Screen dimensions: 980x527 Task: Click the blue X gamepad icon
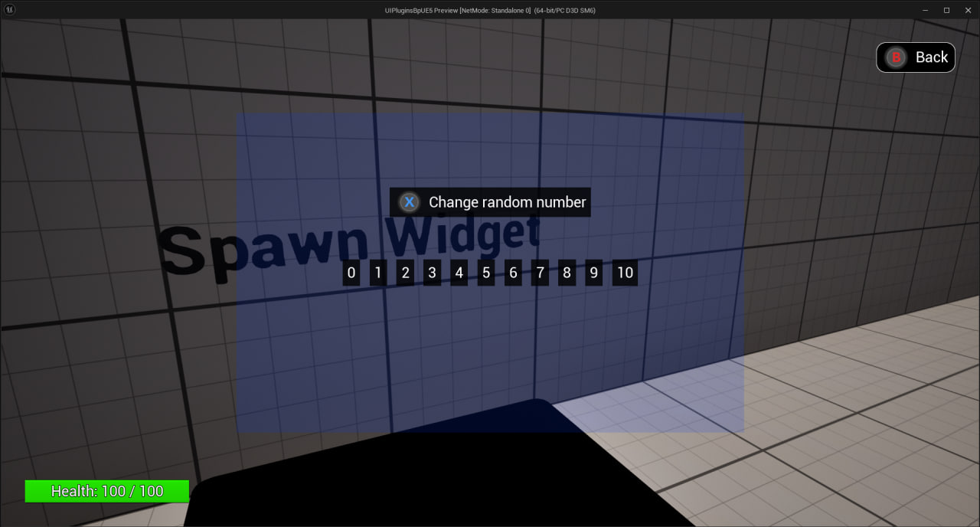point(410,202)
